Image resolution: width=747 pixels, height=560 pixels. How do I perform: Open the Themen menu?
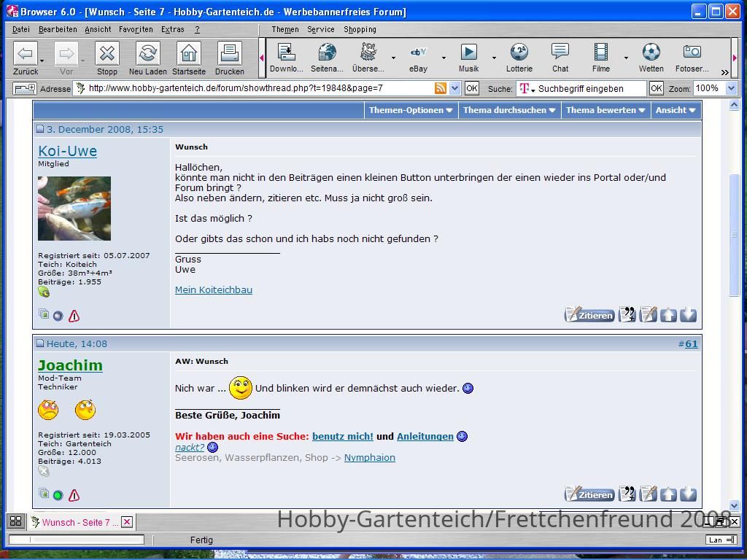point(285,29)
